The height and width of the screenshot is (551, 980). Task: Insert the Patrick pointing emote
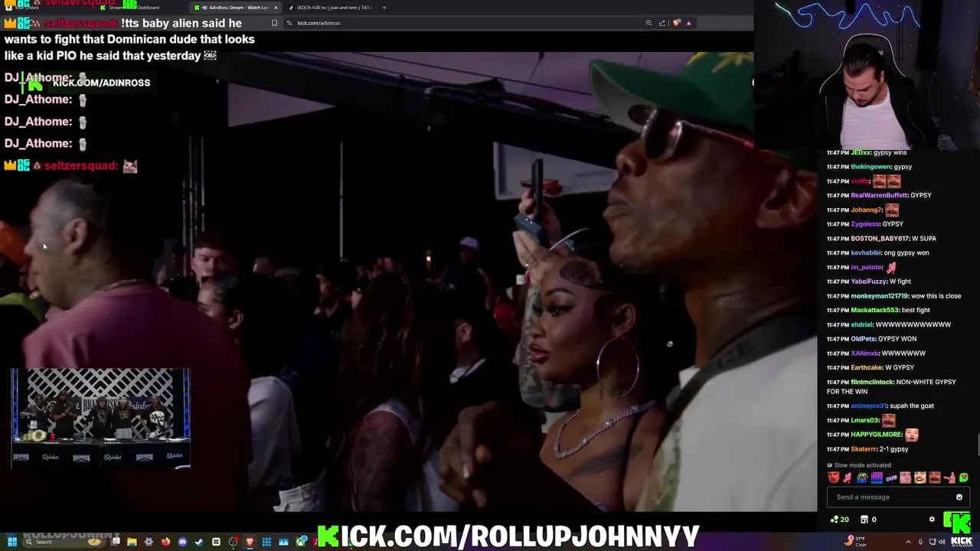pyautogui.click(x=949, y=478)
